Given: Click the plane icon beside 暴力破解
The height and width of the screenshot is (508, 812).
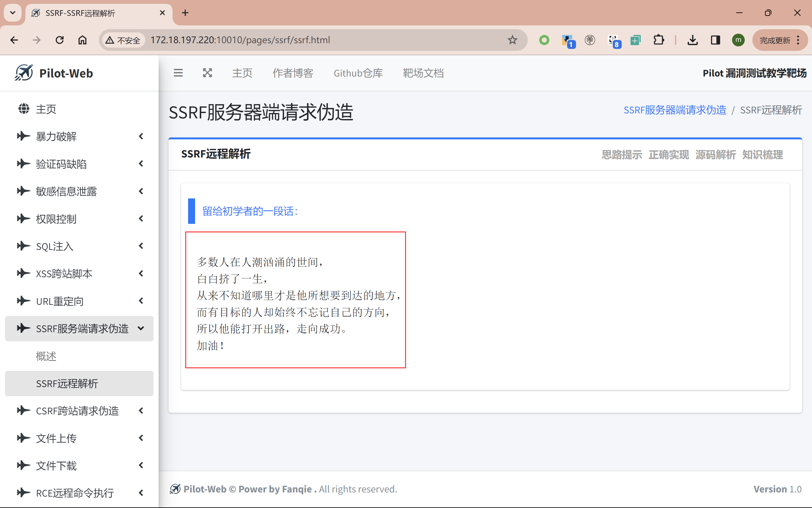Looking at the screenshot, I should click(x=23, y=136).
